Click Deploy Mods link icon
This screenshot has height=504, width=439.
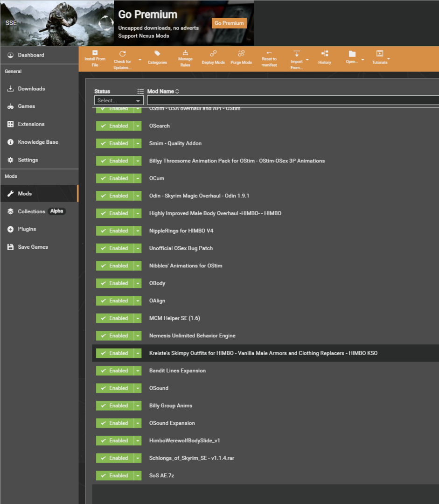pos(213,53)
